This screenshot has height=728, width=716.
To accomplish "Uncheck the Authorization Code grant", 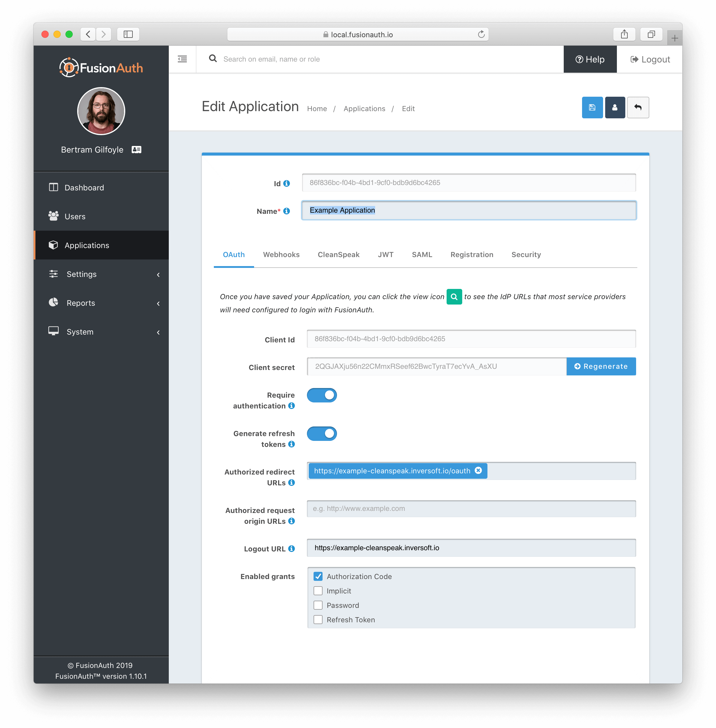I will click(x=318, y=576).
